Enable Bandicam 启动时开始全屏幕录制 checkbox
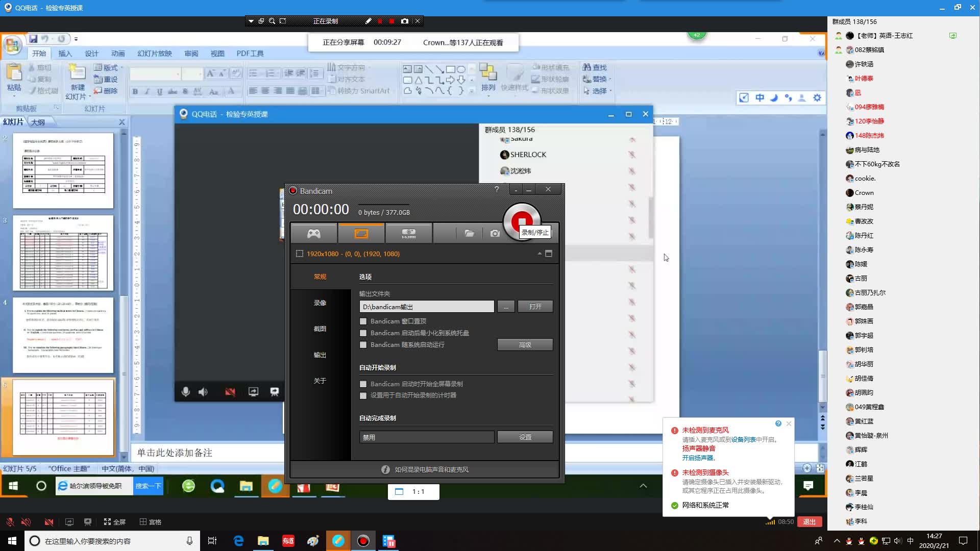 (363, 384)
